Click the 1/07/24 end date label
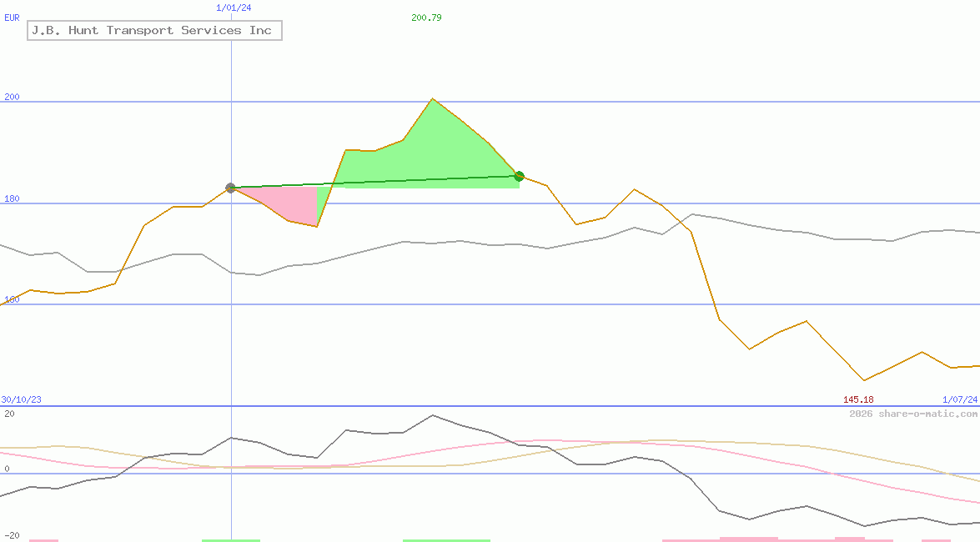This screenshot has height=542, width=980. click(x=960, y=399)
